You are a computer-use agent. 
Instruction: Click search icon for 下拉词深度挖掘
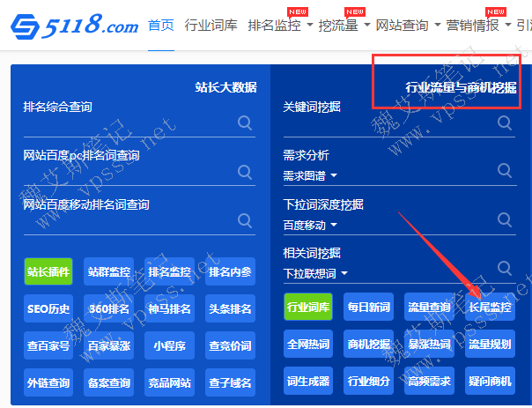(505, 219)
